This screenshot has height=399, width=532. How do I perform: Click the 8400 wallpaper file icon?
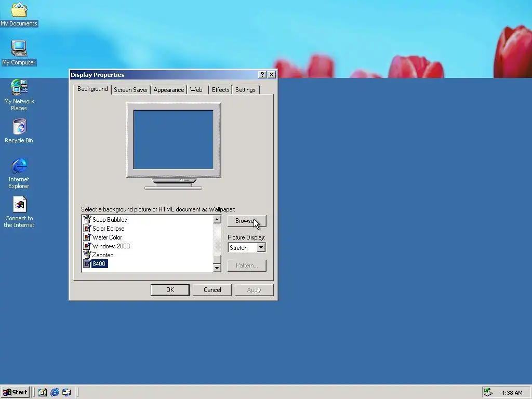pos(87,263)
